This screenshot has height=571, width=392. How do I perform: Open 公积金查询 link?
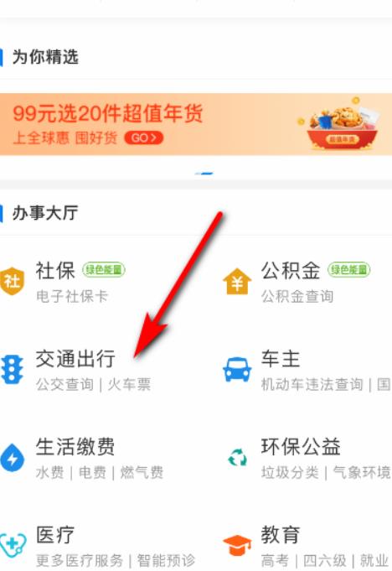297,296
